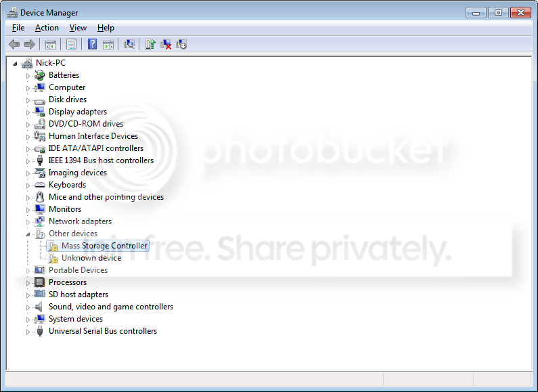
Task: Select the Disk drives label
Action: coord(68,100)
